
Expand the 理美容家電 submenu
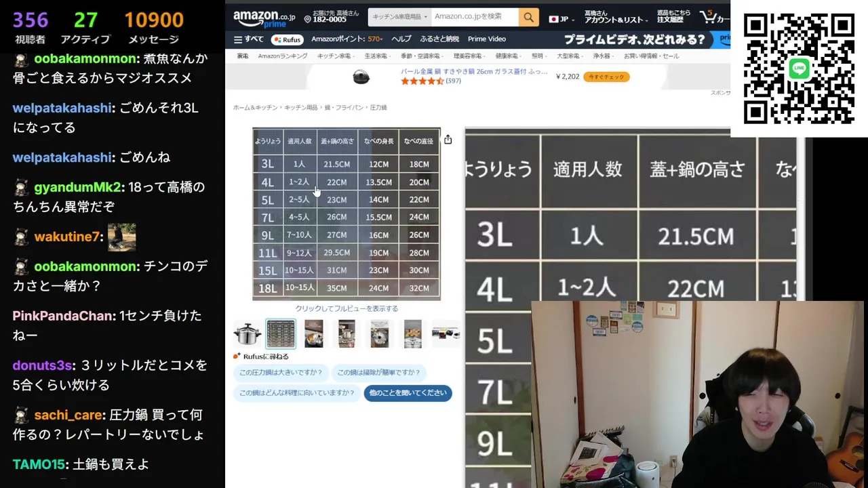(x=468, y=56)
